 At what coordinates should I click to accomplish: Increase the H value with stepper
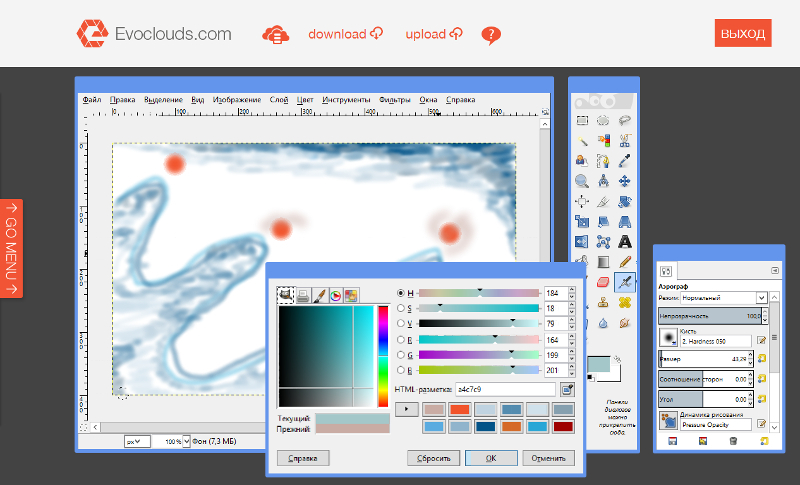pyautogui.click(x=571, y=290)
